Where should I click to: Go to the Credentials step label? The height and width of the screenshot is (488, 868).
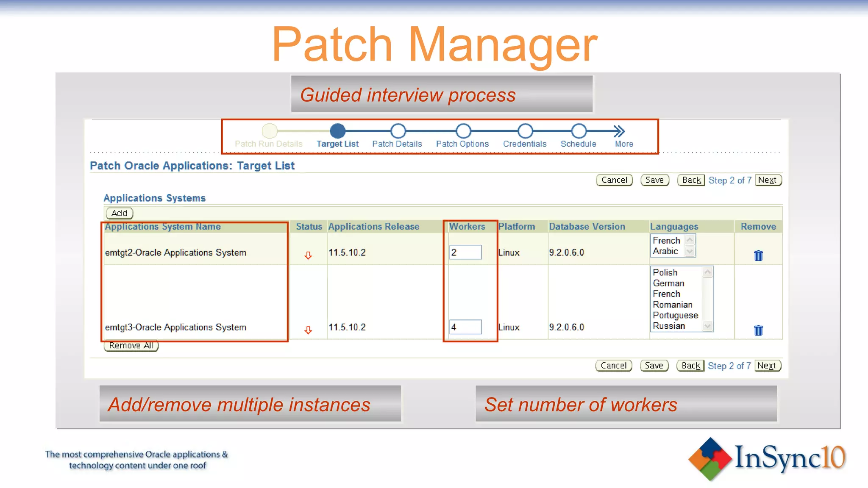(x=525, y=144)
